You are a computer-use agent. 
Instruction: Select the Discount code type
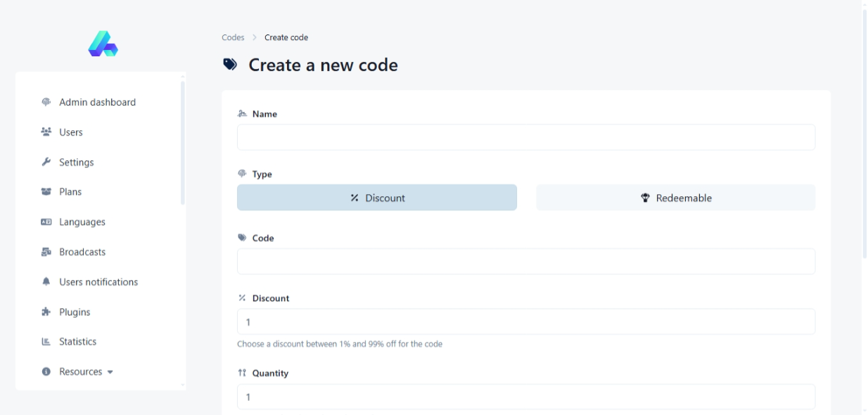click(x=376, y=198)
